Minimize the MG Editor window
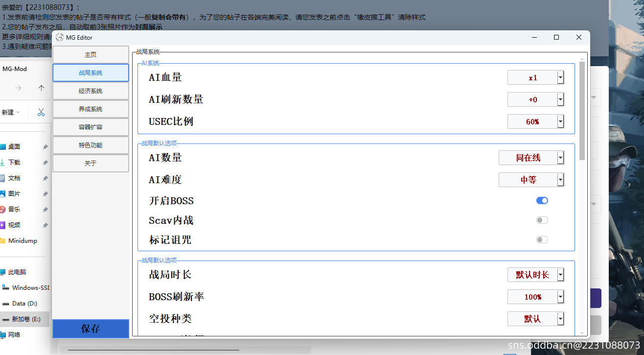This screenshot has width=644, height=355. click(x=534, y=37)
